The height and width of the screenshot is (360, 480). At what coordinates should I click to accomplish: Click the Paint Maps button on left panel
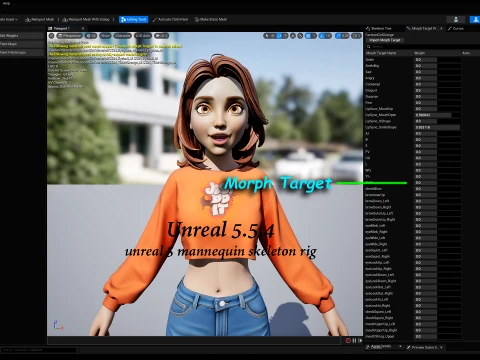tap(22, 44)
